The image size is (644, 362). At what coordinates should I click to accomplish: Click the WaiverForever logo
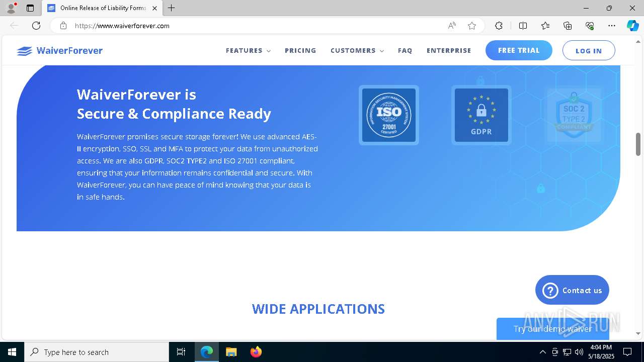click(59, 51)
